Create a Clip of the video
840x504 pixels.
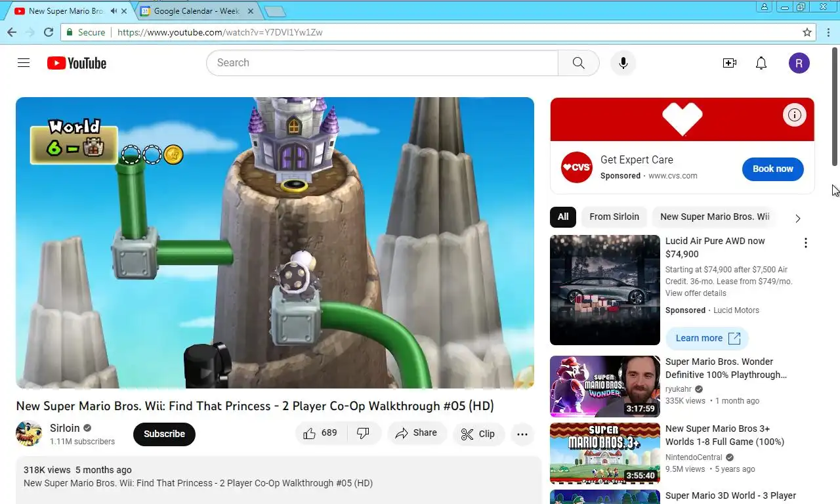[478, 434]
